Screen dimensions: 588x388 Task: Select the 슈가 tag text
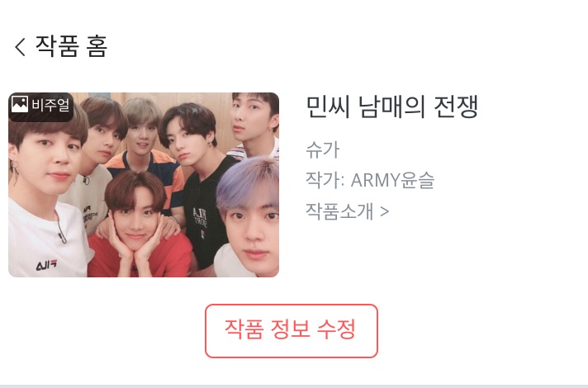pos(323,149)
